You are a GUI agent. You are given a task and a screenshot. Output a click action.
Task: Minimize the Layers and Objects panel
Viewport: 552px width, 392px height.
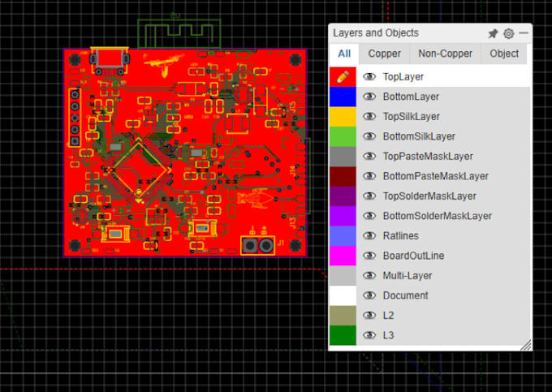click(524, 33)
